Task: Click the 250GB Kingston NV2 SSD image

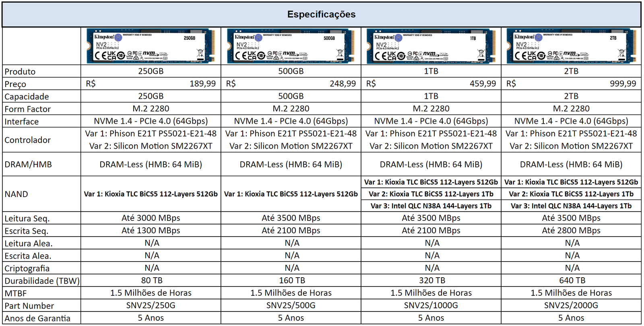Action: [151, 46]
